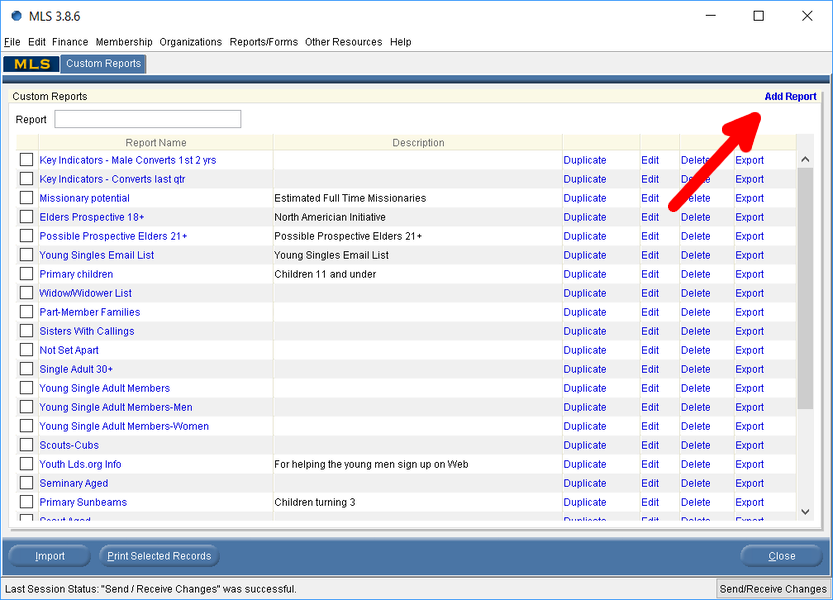Duplicate the Missionary potential report

(584, 198)
